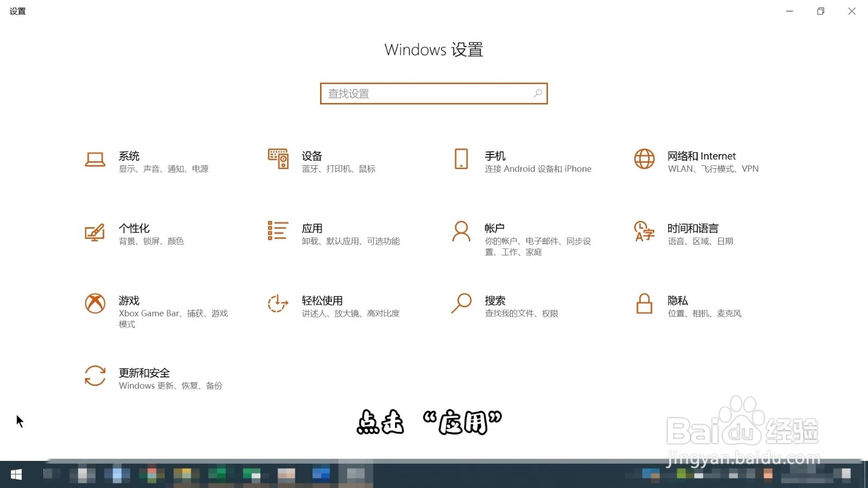This screenshot has height=488, width=868.
Task: Click the magnifier icon in search box
Action: click(537, 93)
